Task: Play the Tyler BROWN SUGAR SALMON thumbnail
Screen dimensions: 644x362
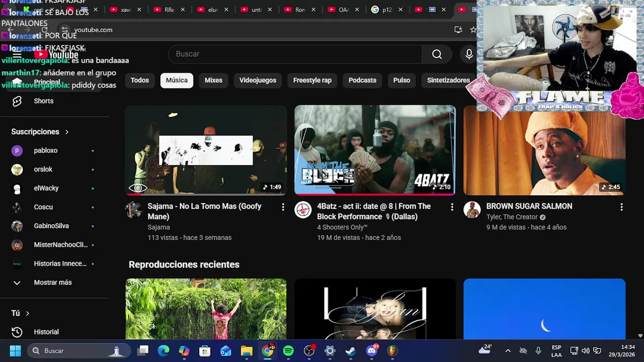Action: (544, 150)
